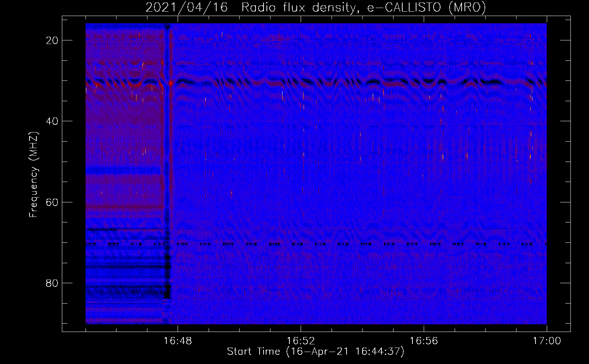Click the 40 MHz frequency tick label

tap(52, 121)
